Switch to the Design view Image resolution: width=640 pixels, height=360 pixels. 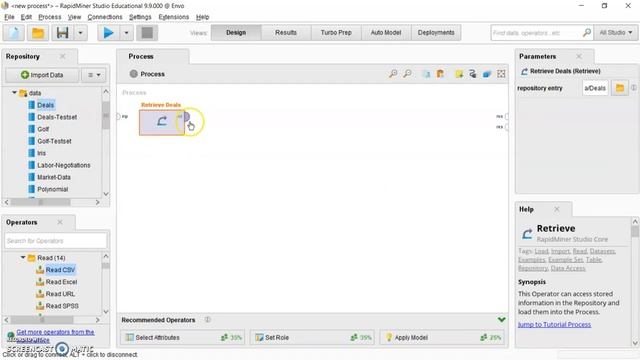pos(236,33)
